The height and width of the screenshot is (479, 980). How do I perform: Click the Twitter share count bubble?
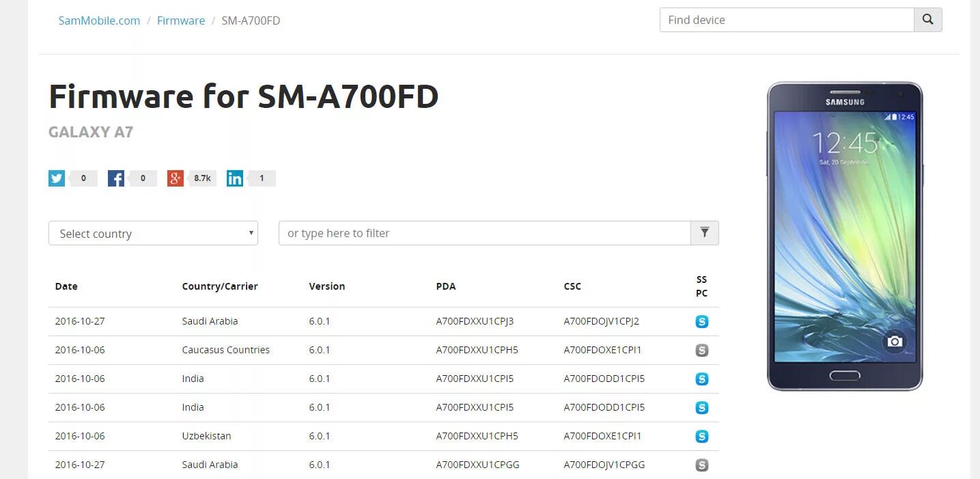[x=83, y=178]
